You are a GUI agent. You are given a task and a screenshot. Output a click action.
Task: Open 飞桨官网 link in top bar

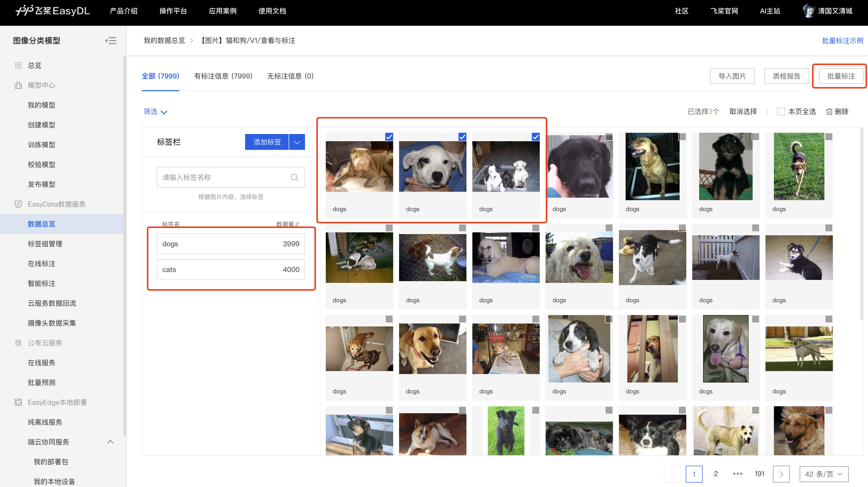pyautogui.click(x=724, y=11)
